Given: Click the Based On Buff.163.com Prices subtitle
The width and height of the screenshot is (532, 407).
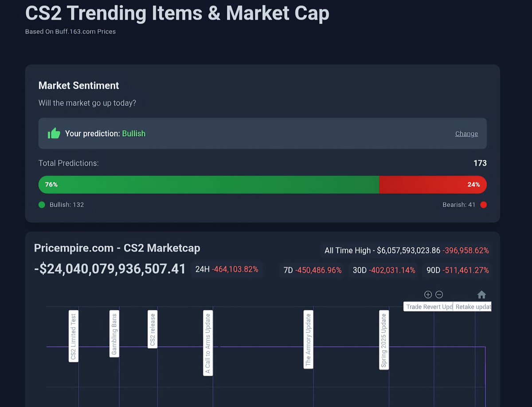Looking at the screenshot, I should [70, 32].
